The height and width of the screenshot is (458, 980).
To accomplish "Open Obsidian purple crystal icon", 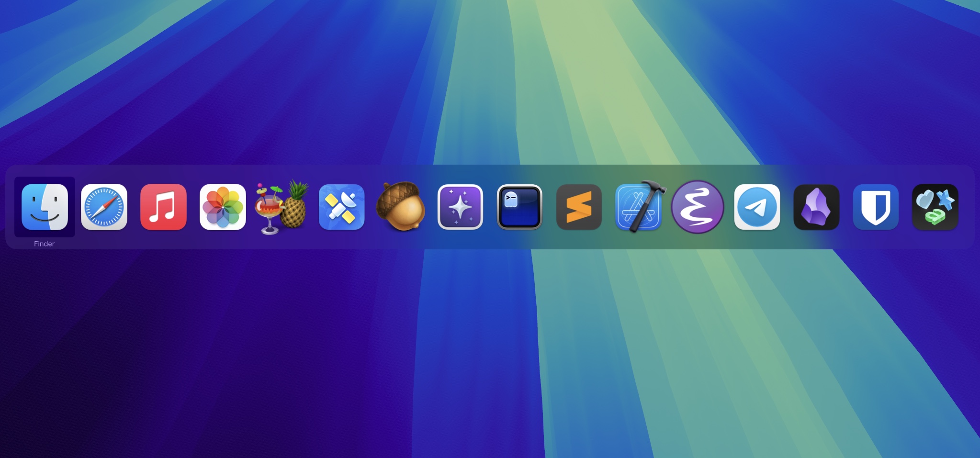I will pos(816,207).
